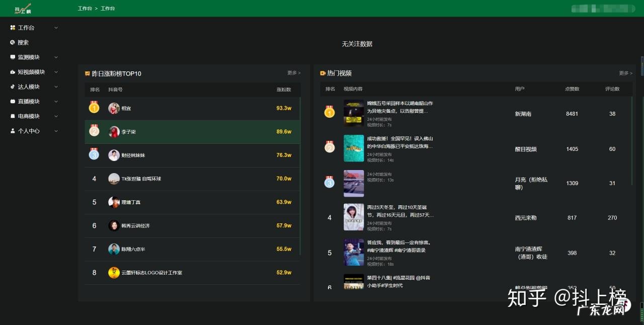Click 李子柒's avatar in the ranking list
644x325 pixels.
tap(114, 131)
